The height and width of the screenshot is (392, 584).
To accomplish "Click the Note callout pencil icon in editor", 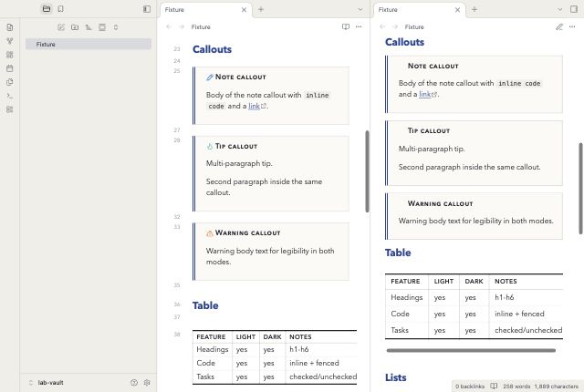I will pos(210,77).
